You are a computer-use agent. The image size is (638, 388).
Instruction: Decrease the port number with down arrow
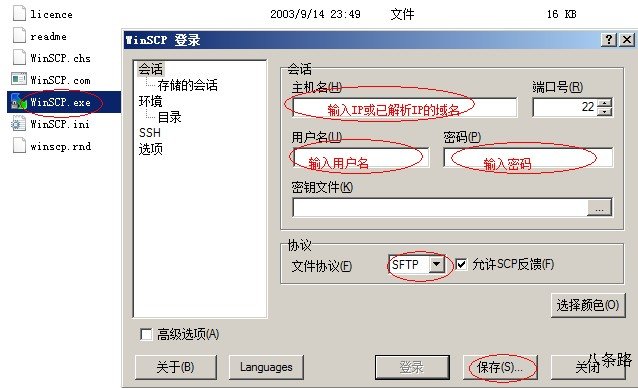[605, 111]
